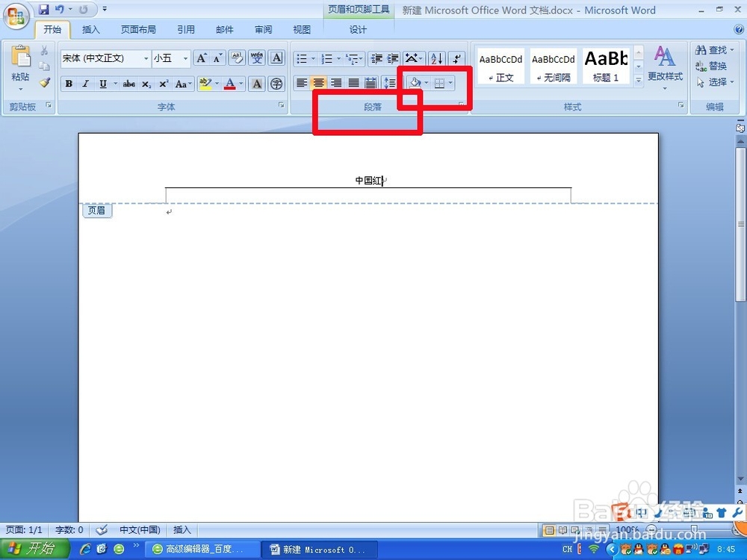Image resolution: width=747 pixels, height=560 pixels.
Task: Open the borders dropdown arrow
Action: pos(450,83)
